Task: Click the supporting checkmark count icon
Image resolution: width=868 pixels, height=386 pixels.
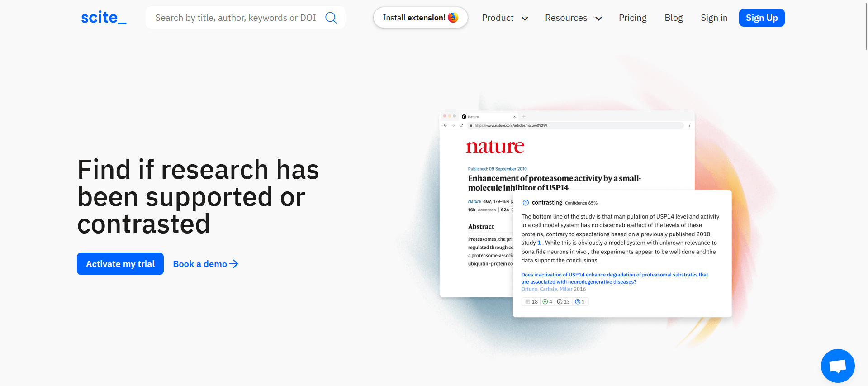Action: tap(545, 302)
